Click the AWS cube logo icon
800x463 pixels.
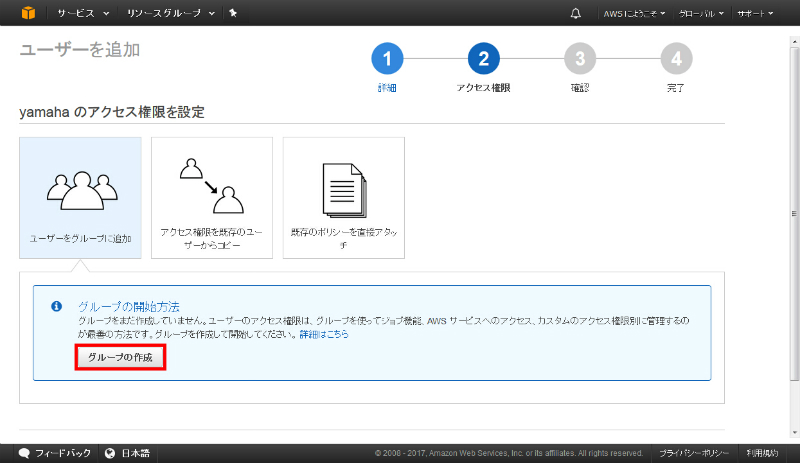click(x=29, y=13)
